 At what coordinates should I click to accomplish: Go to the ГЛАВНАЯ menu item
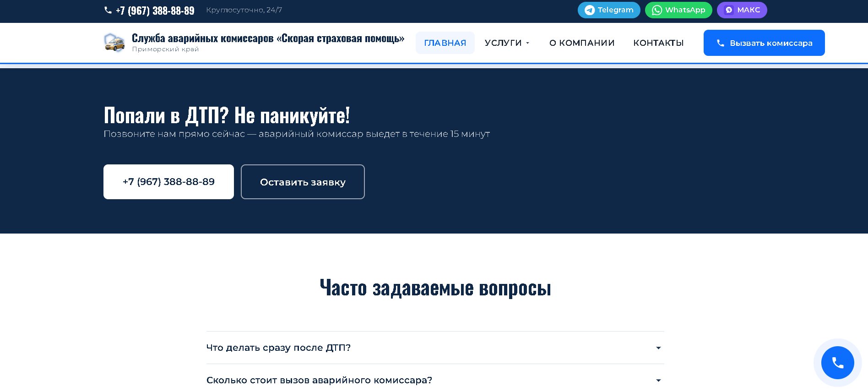tap(445, 43)
